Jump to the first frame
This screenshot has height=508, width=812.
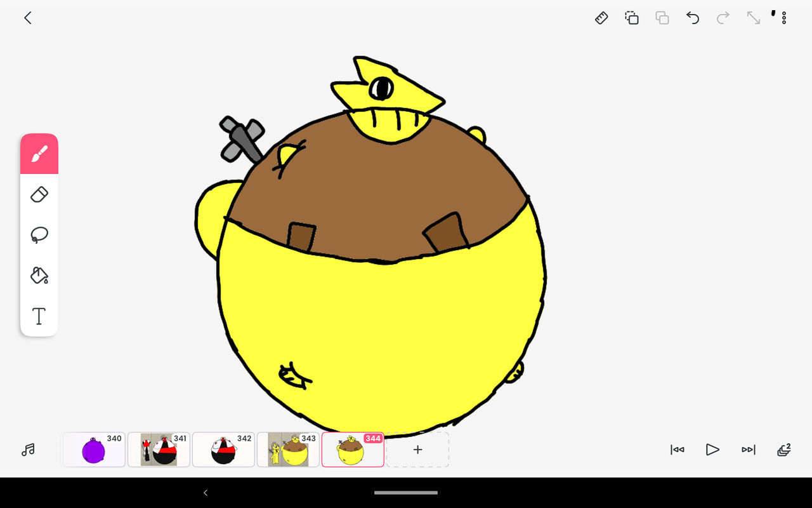(677, 450)
